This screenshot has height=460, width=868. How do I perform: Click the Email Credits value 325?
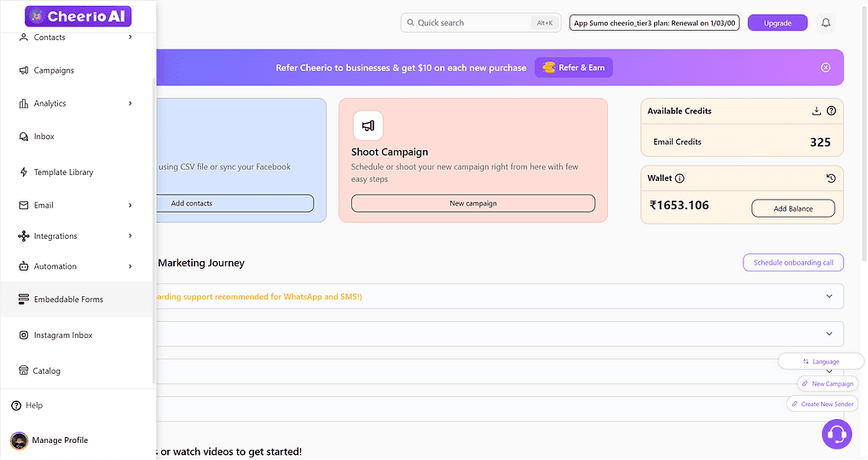[x=820, y=143]
